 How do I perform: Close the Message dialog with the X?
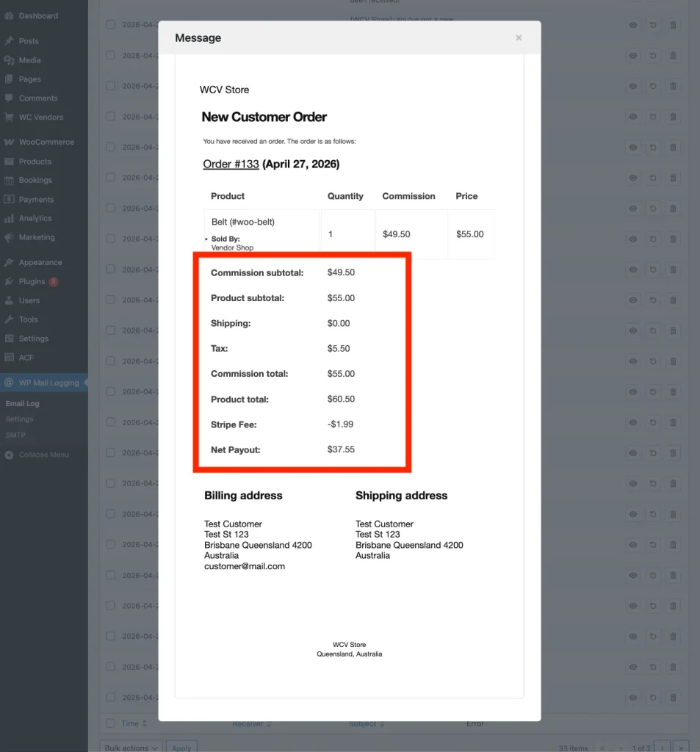pyautogui.click(x=519, y=38)
